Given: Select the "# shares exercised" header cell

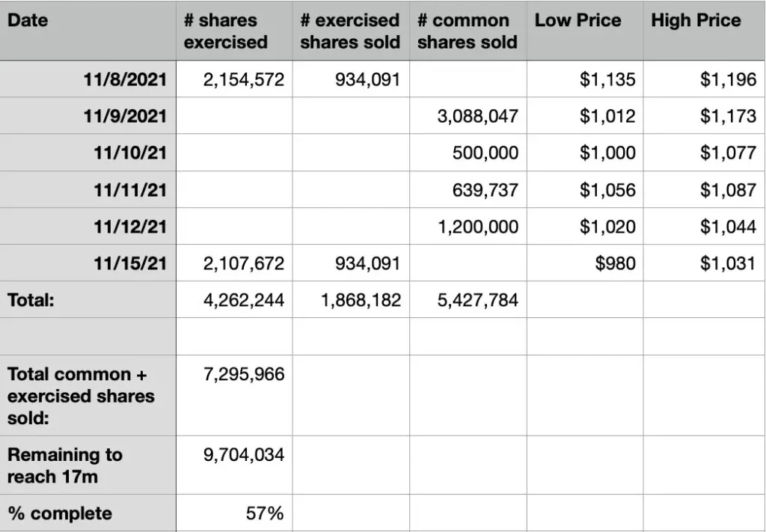Looking at the screenshot, I should click(x=225, y=31).
